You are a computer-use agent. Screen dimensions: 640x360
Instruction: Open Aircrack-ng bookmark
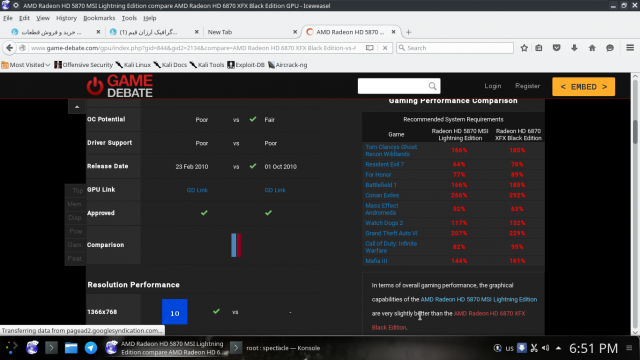tap(288, 65)
